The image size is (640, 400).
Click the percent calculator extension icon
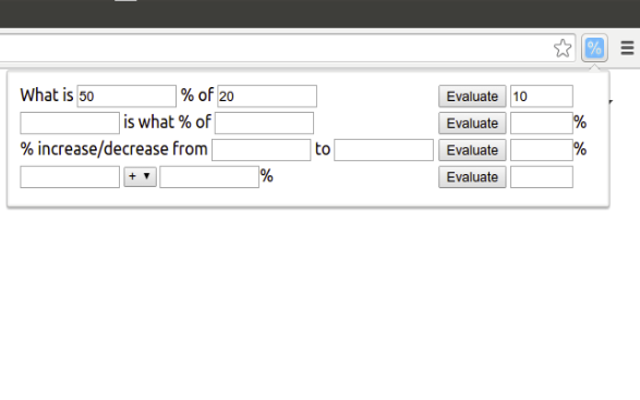tap(594, 48)
